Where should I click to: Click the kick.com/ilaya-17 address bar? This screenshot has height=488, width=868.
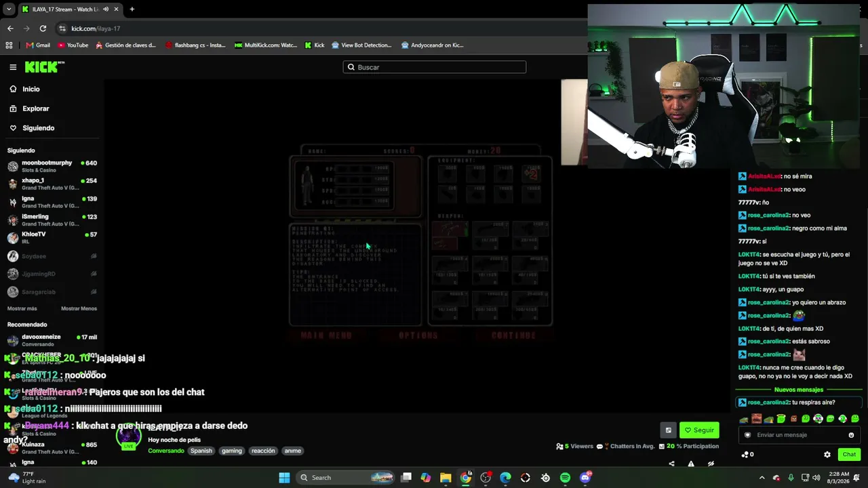coord(96,28)
